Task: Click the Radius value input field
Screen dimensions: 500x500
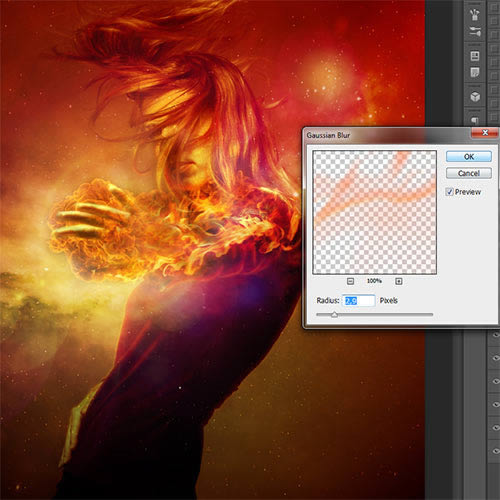Action: coord(358,301)
